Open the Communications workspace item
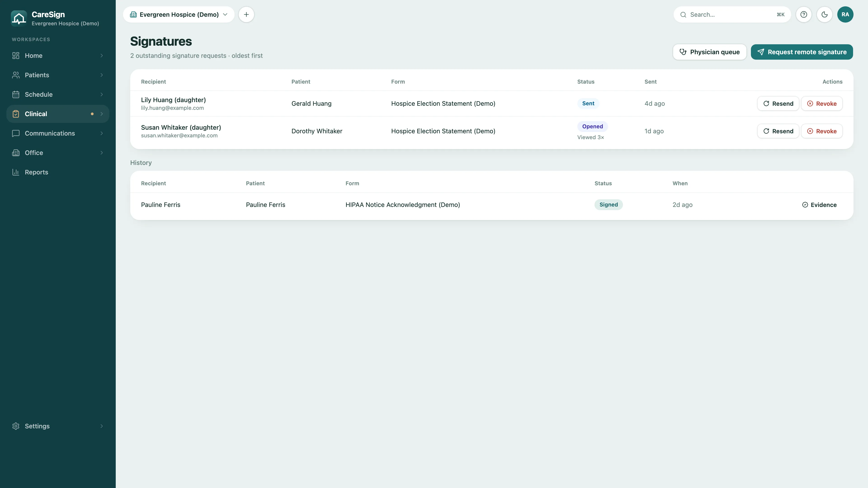Viewport: 868px width, 488px height. click(x=58, y=133)
